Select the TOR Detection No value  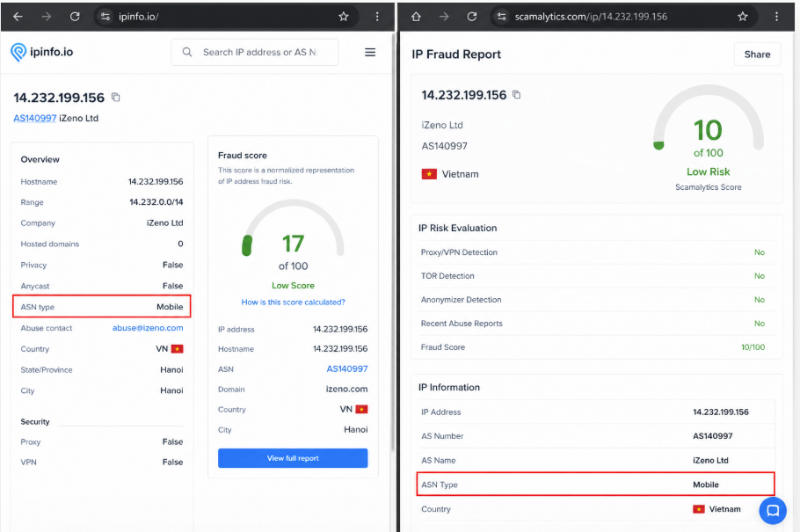coord(760,276)
